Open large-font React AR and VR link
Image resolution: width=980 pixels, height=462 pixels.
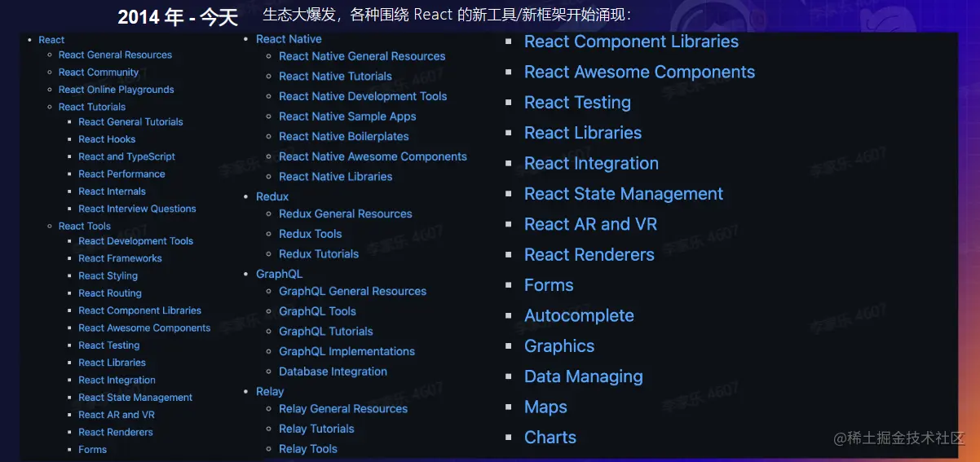(x=590, y=224)
